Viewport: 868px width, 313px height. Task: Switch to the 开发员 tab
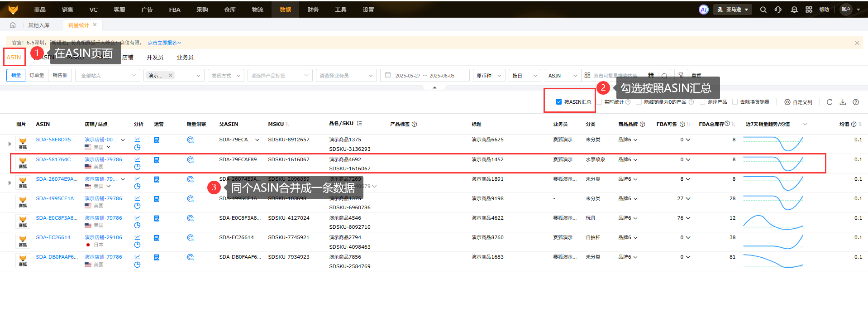155,58
